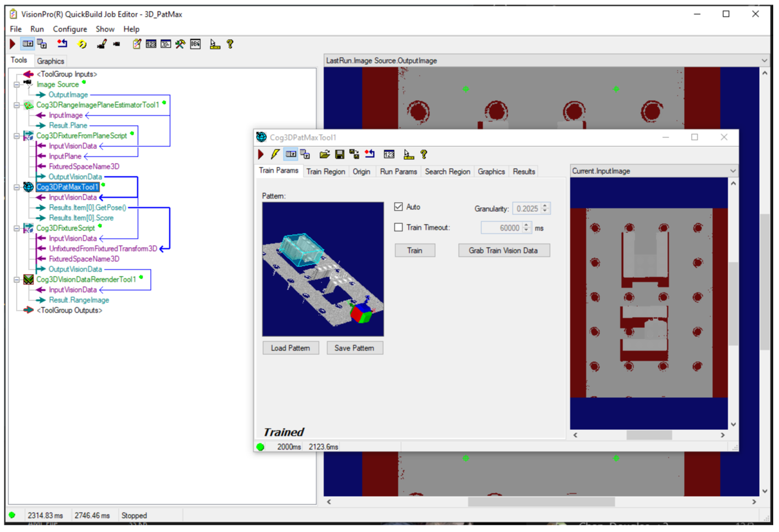Open the toolbox hammer-and-wrench icon
The height and width of the screenshot is (532, 779).
click(180, 44)
